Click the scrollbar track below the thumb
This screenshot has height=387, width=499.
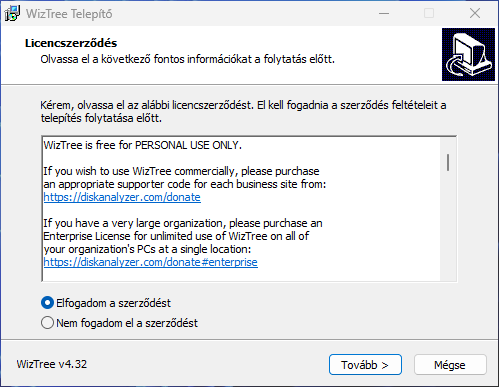tap(448, 226)
